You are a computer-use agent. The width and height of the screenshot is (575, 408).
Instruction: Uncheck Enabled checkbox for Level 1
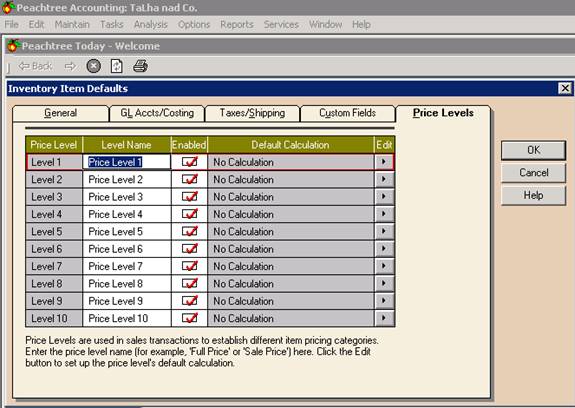point(190,162)
